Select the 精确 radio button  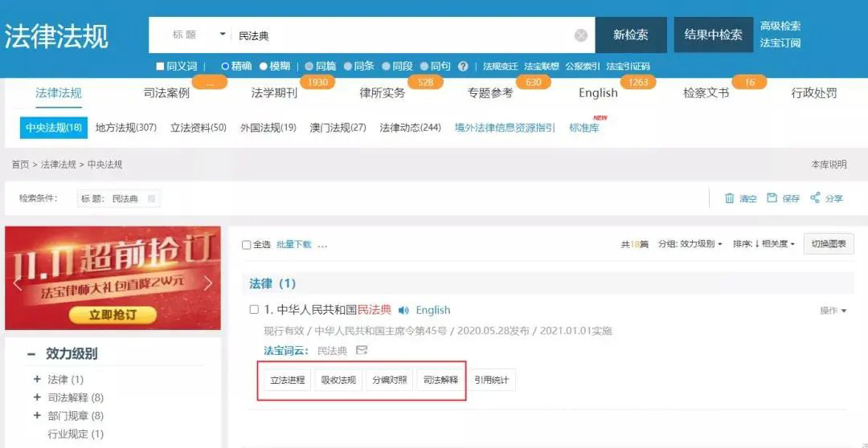(x=225, y=67)
